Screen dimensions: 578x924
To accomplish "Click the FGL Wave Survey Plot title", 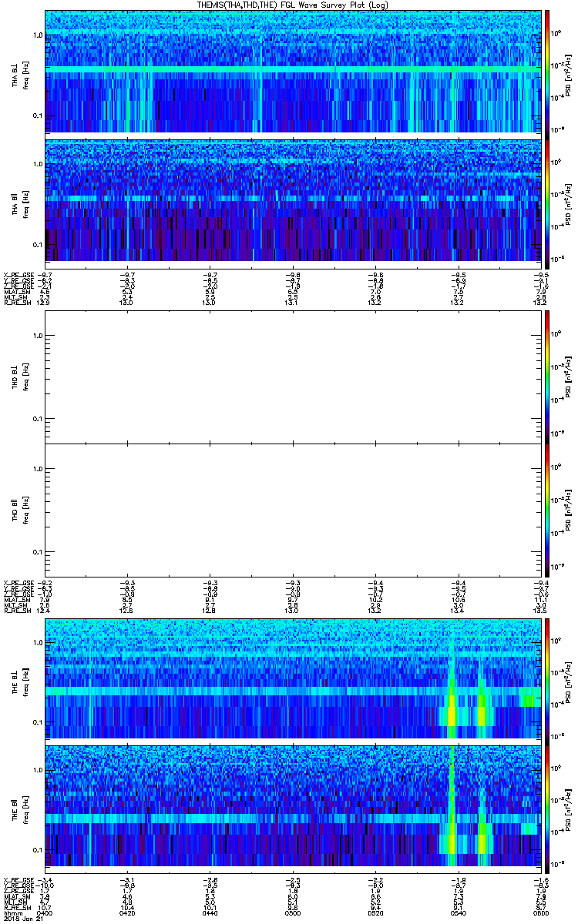I will coord(290,5).
